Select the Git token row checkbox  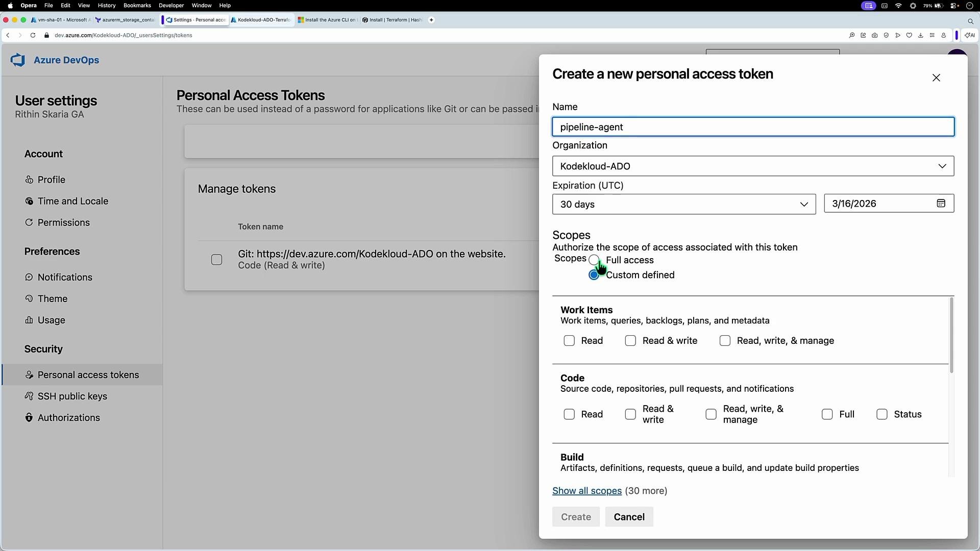coord(217,260)
